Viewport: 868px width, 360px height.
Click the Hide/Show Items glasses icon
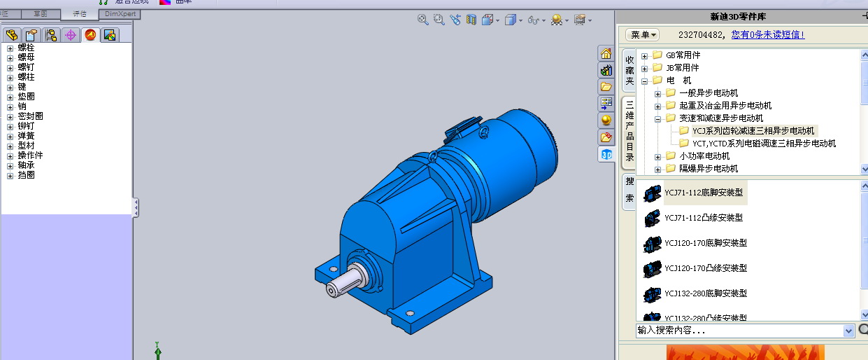[533, 20]
